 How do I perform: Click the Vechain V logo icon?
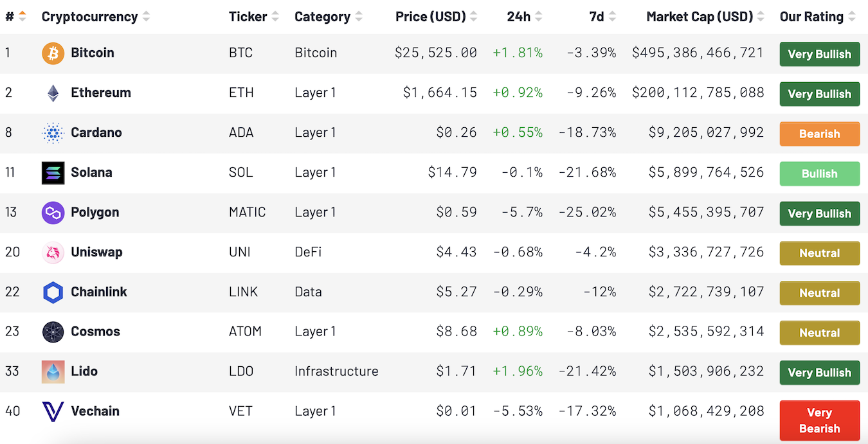[53, 412]
